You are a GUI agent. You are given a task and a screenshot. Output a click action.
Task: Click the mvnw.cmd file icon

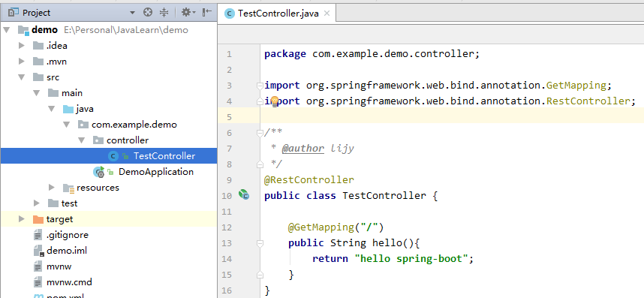coord(38,282)
